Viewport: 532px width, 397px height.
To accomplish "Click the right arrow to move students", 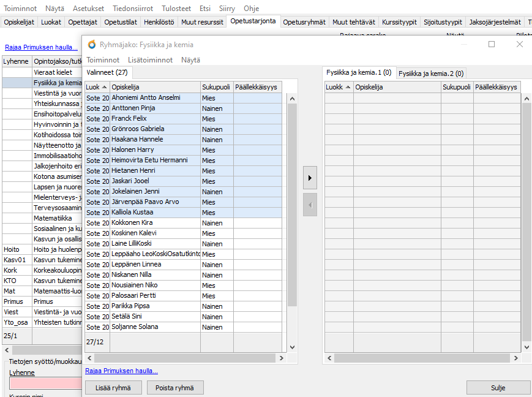I will pyautogui.click(x=310, y=178).
